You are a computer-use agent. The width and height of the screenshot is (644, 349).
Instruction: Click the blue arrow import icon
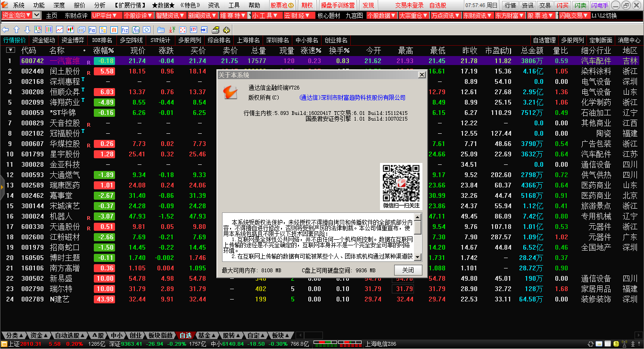[x=204, y=30]
